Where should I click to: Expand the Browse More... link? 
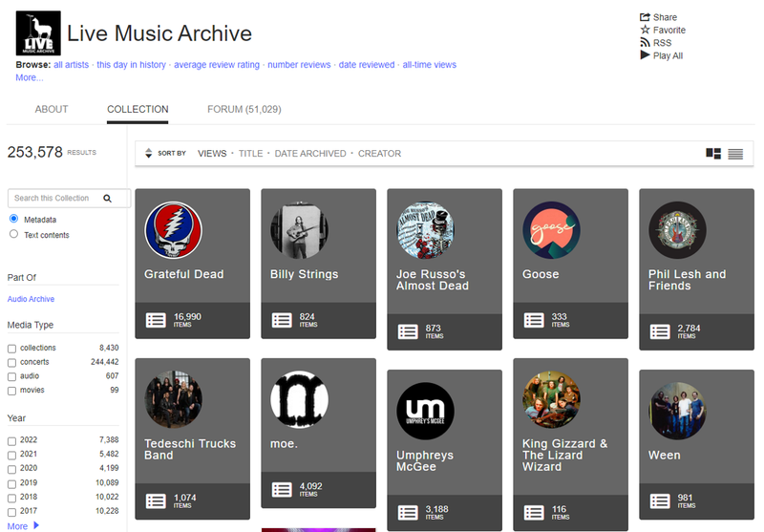point(30,77)
